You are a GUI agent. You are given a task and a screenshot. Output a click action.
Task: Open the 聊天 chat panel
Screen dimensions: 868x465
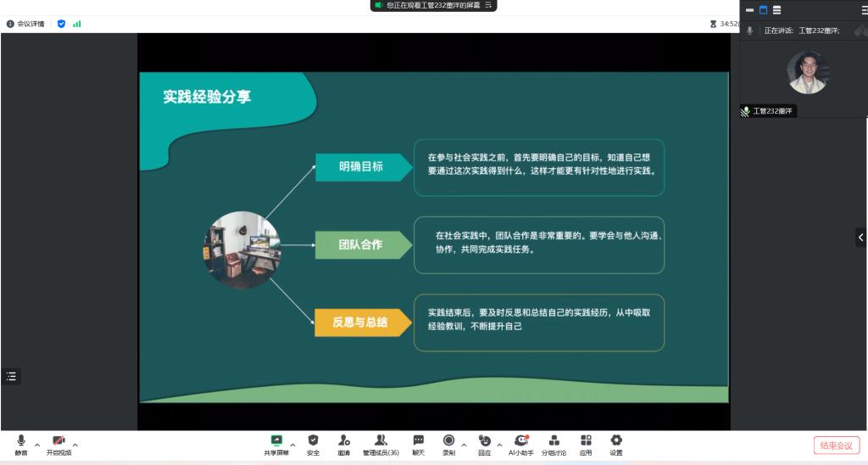[x=418, y=444]
